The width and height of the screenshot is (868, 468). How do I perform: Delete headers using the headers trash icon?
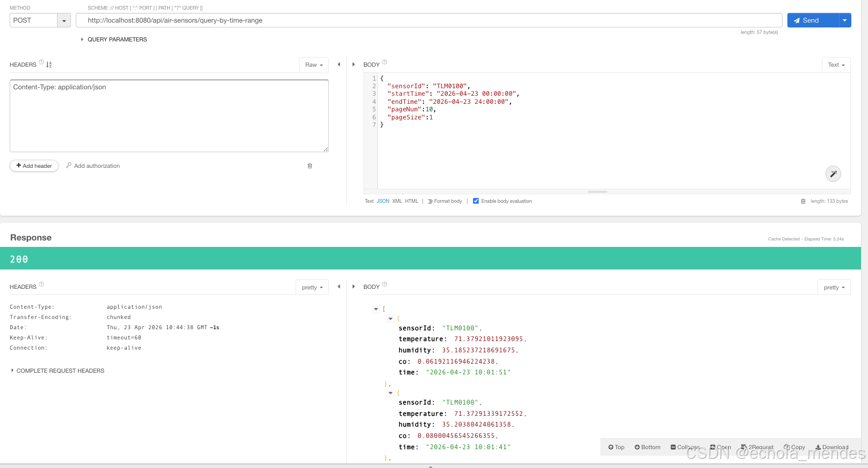pos(310,166)
